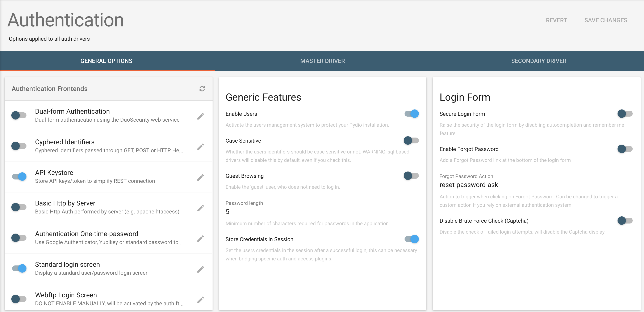Viewport: 644px width, 312px height.
Task: Edit Dual-form Authentication with pencil icon
Action: pos(201,116)
